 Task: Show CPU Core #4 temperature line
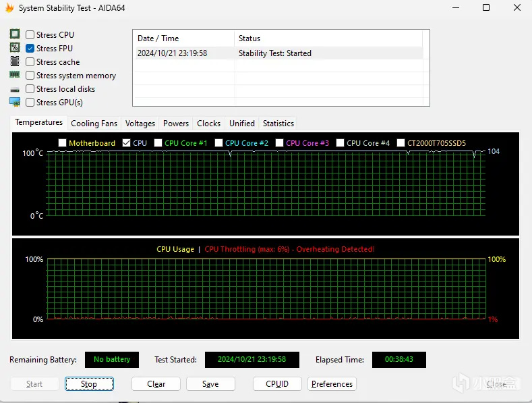[340, 142]
